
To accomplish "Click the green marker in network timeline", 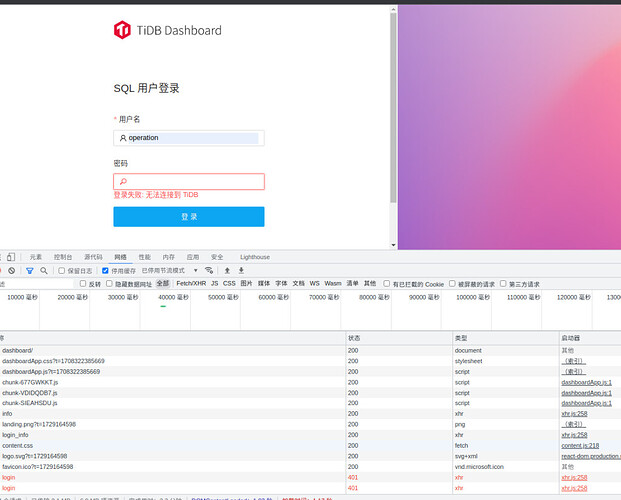I will tap(163, 306).
